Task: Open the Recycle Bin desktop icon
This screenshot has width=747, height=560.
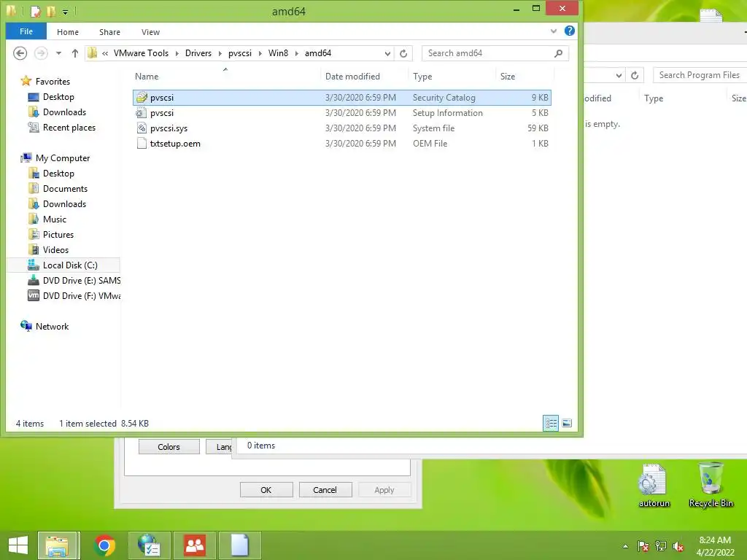Action: tap(711, 486)
